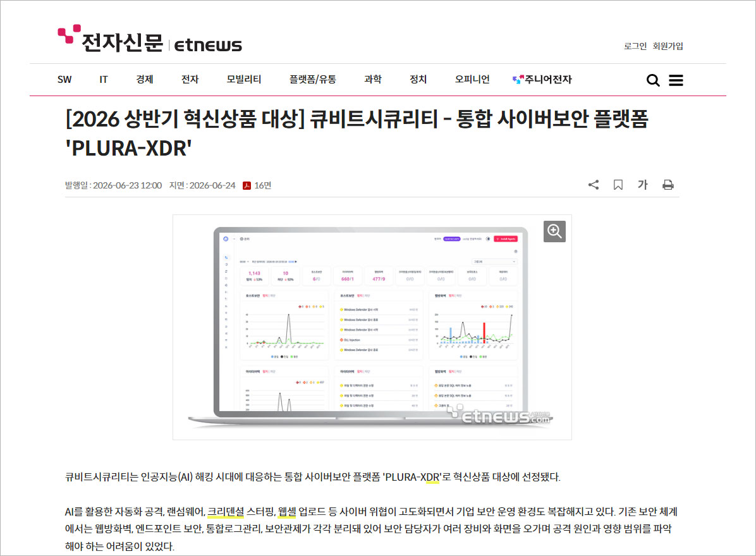
Task: Open the 경제 section
Action: (x=145, y=80)
